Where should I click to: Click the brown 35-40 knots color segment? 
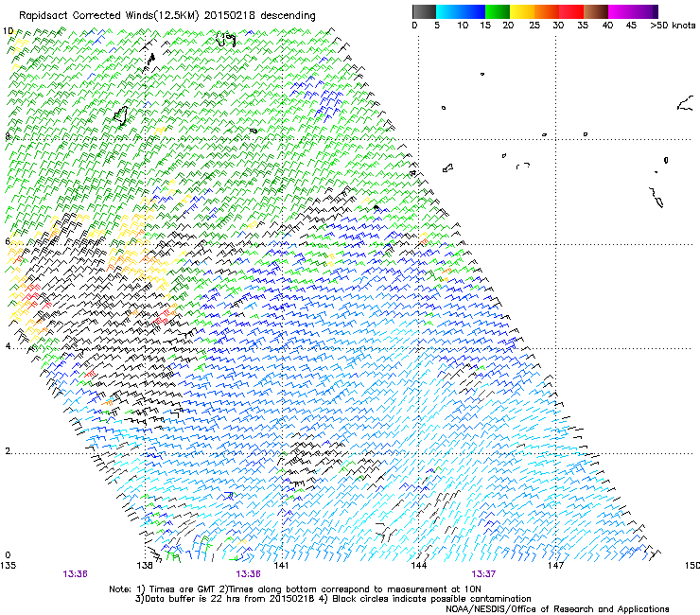596,11
